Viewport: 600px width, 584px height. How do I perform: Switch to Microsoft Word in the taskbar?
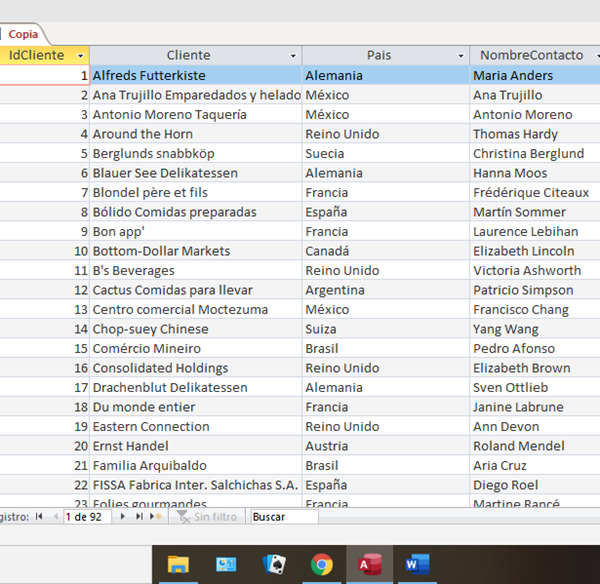(x=417, y=565)
